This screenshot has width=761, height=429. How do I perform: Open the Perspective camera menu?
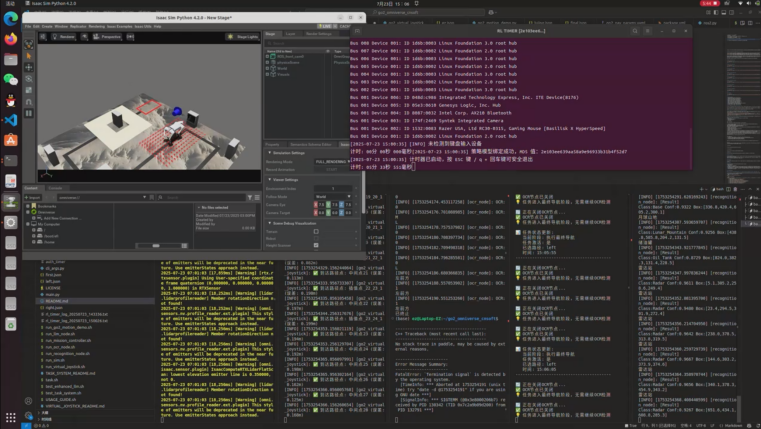[x=107, y=36]
